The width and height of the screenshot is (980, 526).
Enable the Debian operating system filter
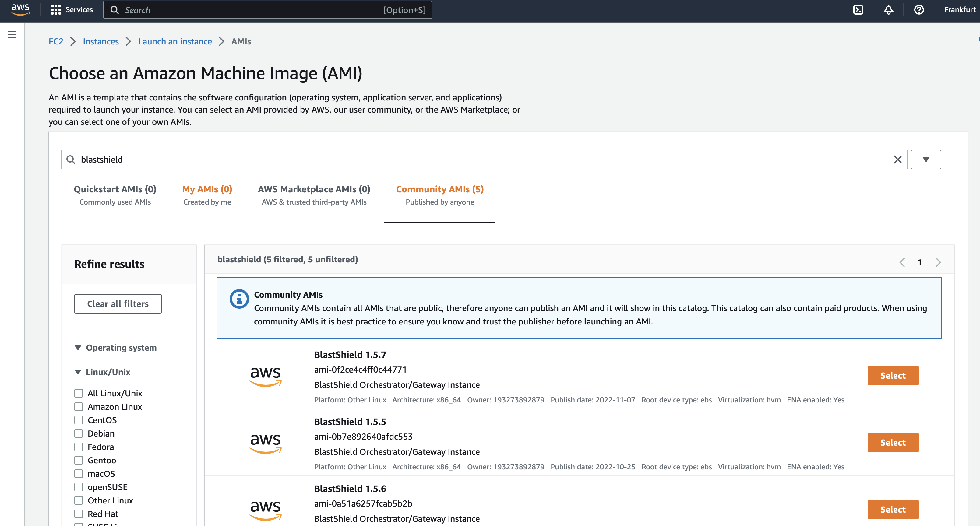tap(78, 433)
